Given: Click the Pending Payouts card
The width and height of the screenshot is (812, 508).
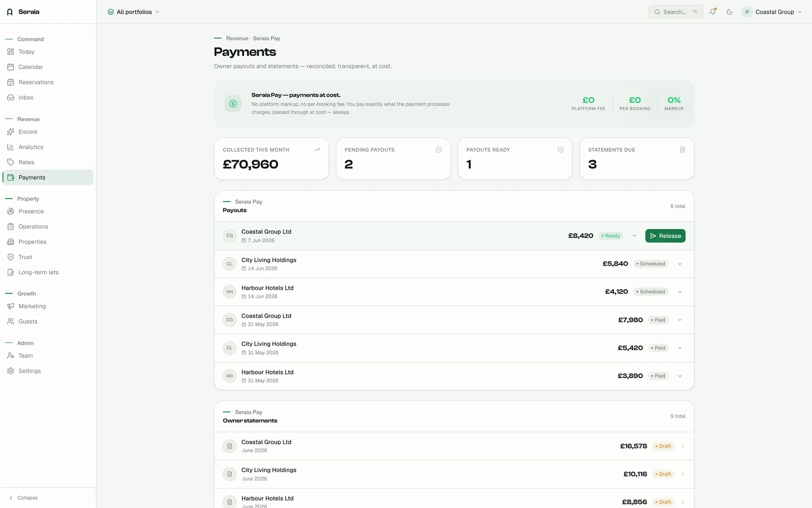Looking at the screenshot, I should click(393, 158).
